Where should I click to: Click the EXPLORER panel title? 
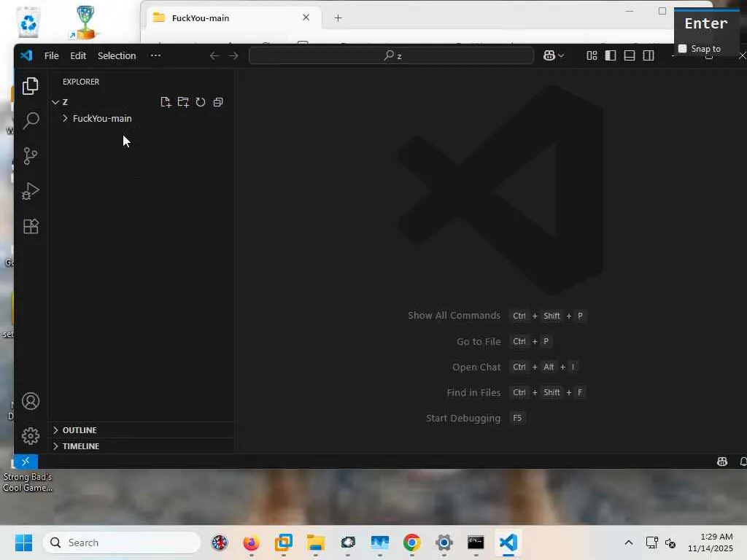[81, 82]
